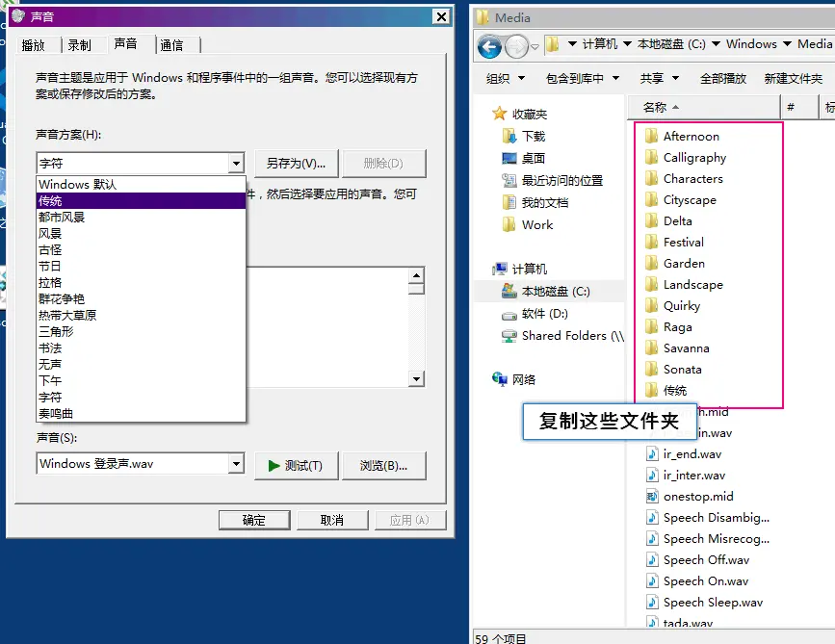835x644 pixels.
Task: Click the Back arrow in Media window
Action: pos(489,47)
